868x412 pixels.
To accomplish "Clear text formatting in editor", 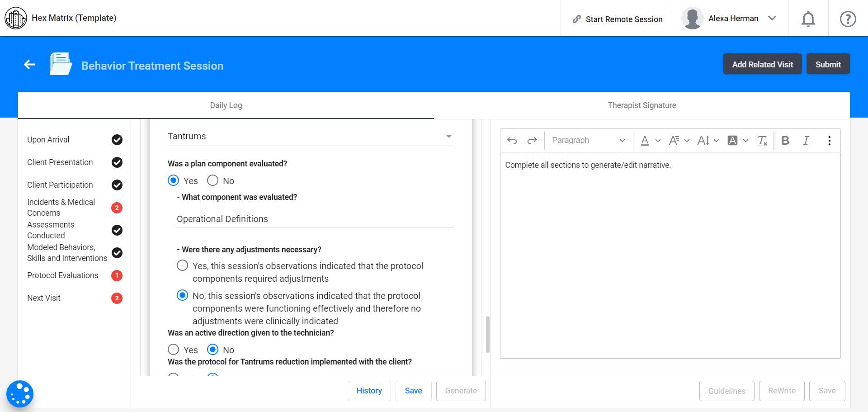I will (762, 141).
